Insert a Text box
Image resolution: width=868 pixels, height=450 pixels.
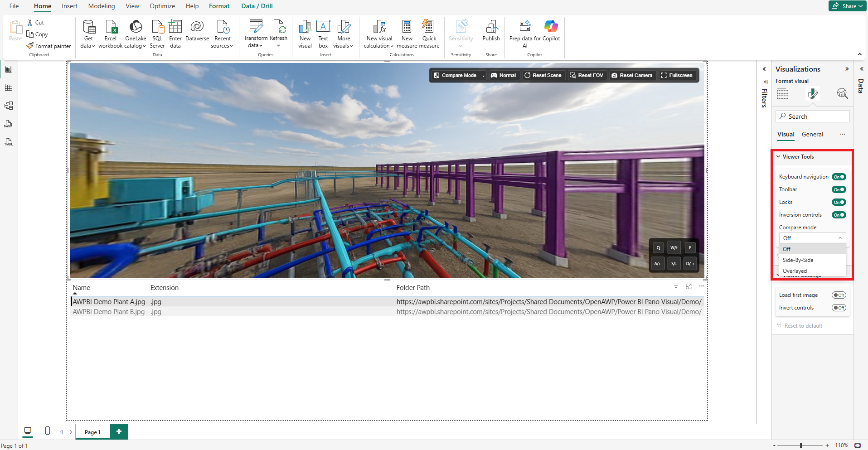click(x=323, y=34)
